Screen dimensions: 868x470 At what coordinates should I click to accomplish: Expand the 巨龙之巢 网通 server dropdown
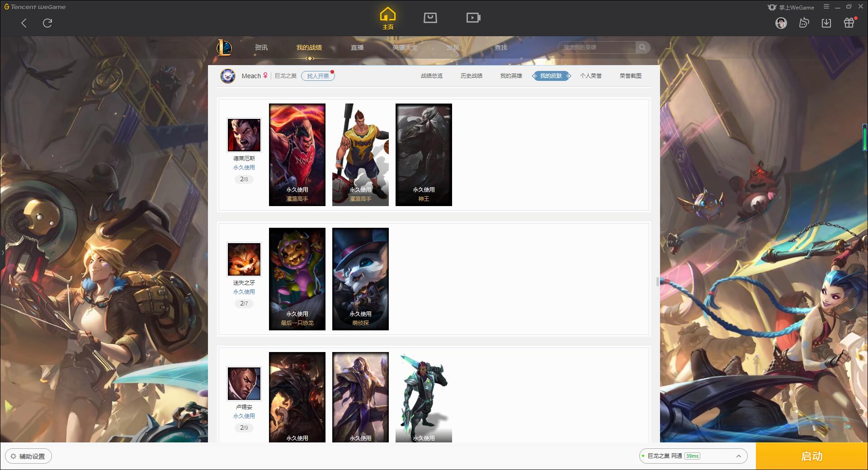pyautogui.click(x=693, y=456)
